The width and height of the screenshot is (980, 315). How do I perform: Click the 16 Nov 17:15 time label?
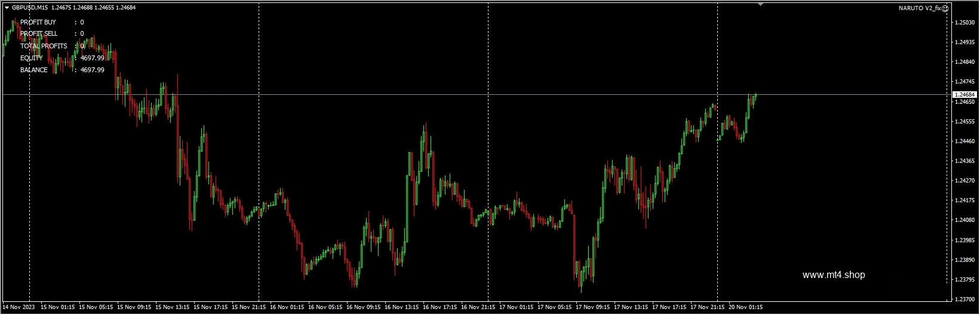[x=440, y=308]
